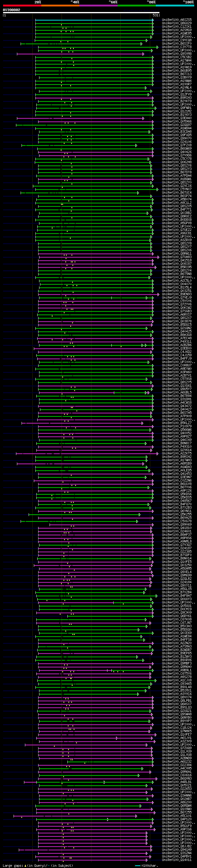Image resolution: width=197 pixels, height=868 pixels.
Task: Select the UniRef100_C3Y7T8 label
Action: [x=177, y=47]
